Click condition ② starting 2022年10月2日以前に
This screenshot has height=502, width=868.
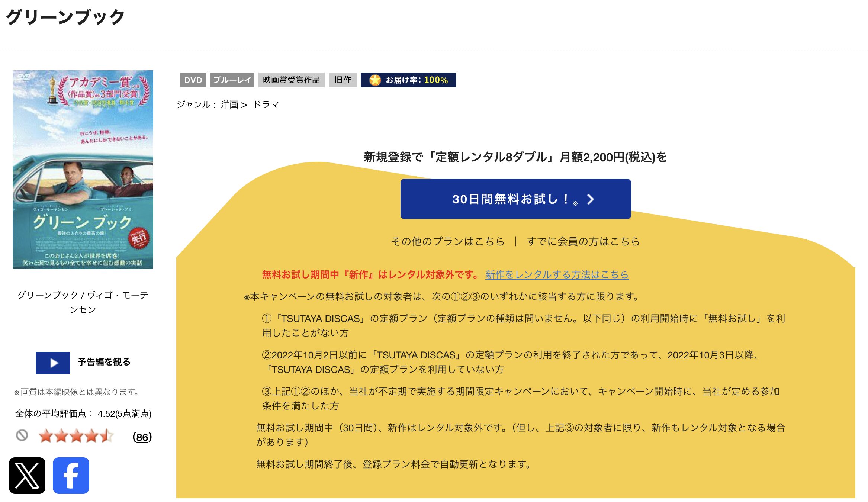click(x=510, y=362)
